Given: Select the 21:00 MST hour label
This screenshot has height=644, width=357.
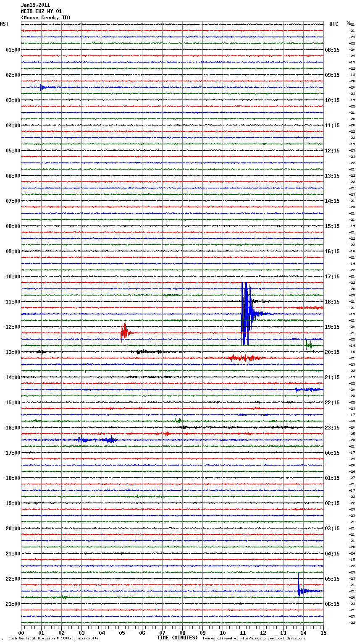Looking at the screenshot, I should click(x=13, y=554).
